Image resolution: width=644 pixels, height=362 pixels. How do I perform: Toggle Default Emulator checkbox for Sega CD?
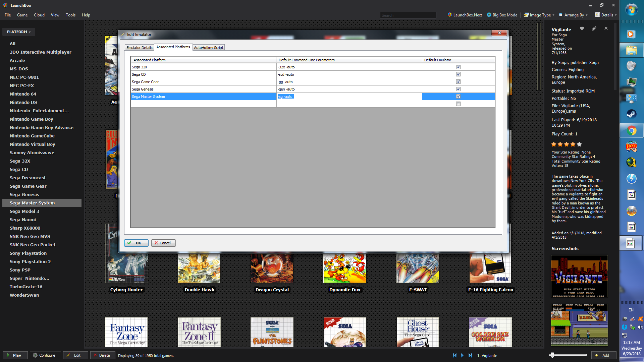click(x=458, y=74)
